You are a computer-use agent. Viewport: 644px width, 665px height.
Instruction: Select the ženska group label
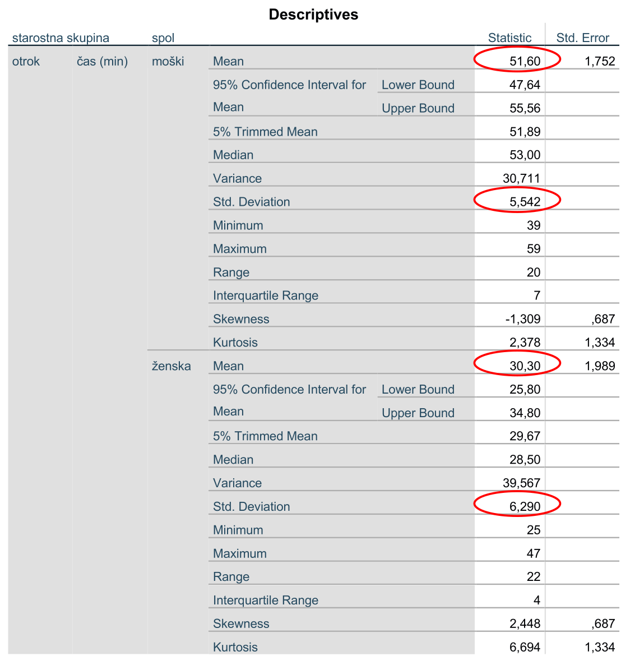pos(172,366)
